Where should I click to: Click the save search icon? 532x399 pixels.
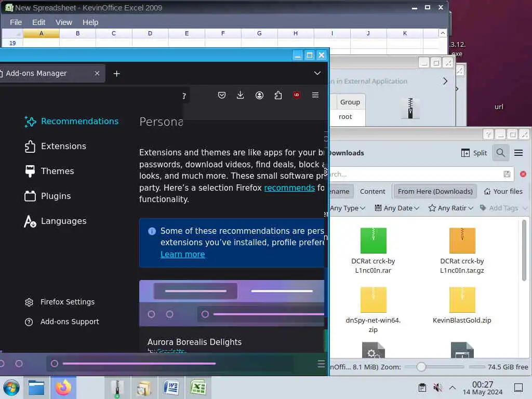coord(507,174)
